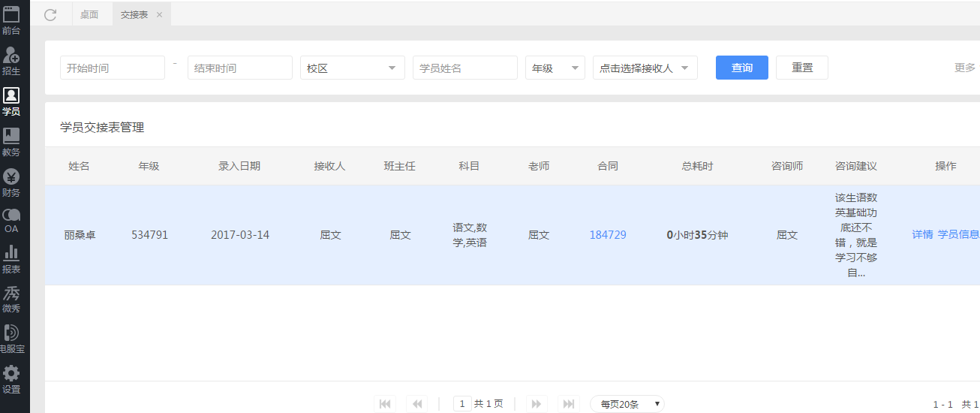
Task: Click the 老师 column header
Action: click(x=539, y=166)
